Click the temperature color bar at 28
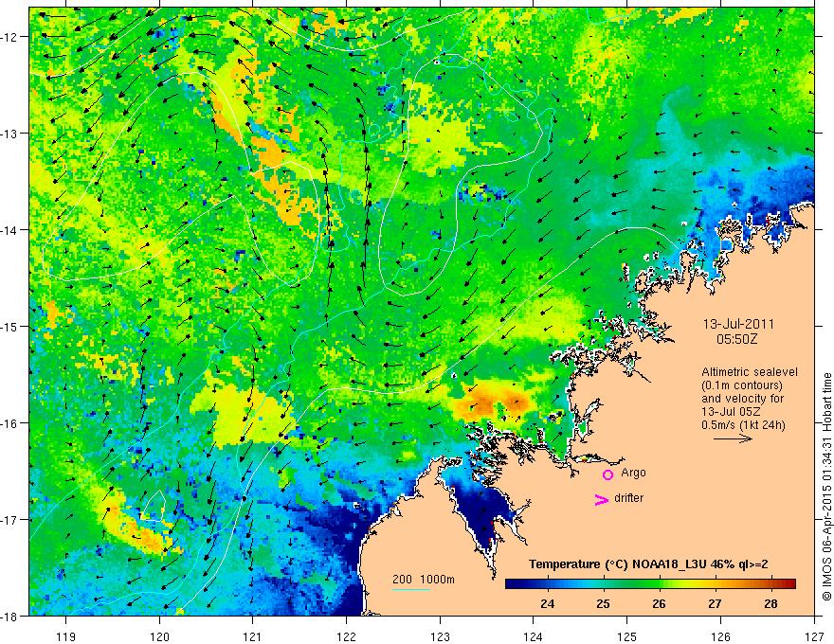 click(x=771, y=583)
